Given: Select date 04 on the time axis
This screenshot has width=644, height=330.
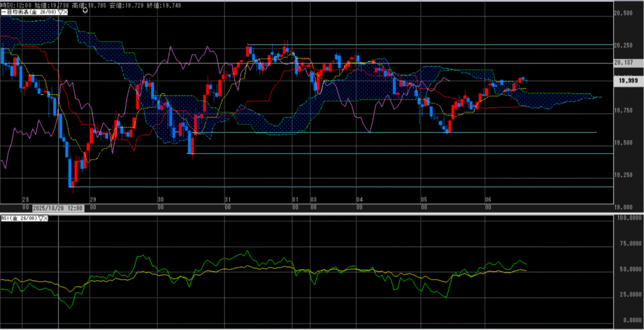Looking at the screenshot, I should pyautogui.click(x=359, y=199).
